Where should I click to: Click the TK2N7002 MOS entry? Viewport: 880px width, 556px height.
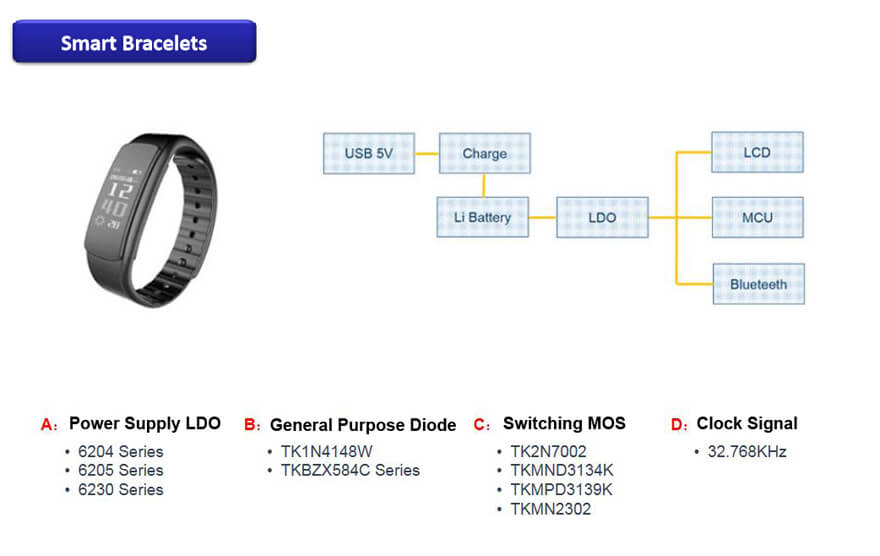[x=548, y=451]
